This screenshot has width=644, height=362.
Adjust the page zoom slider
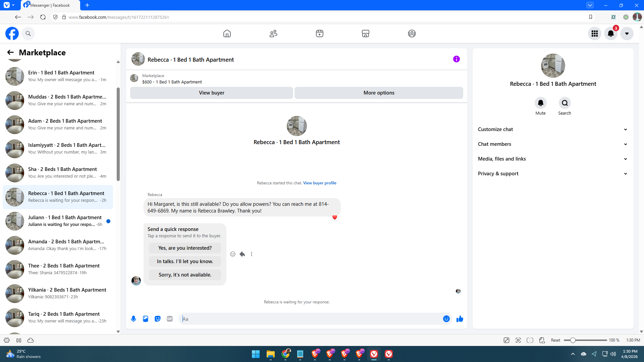coord(573,340)
